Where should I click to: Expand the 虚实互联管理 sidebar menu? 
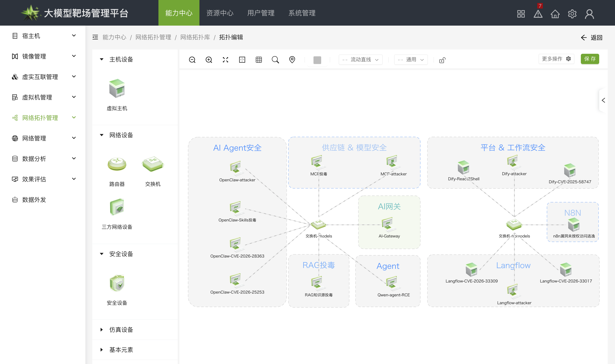tap(43, 77)
